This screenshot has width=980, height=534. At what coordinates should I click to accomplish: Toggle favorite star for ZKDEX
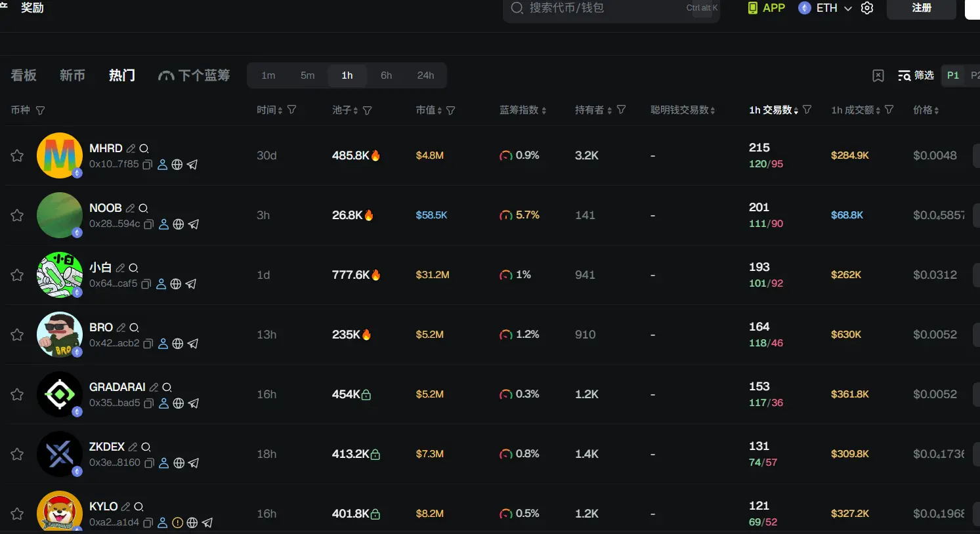[17, 454]
